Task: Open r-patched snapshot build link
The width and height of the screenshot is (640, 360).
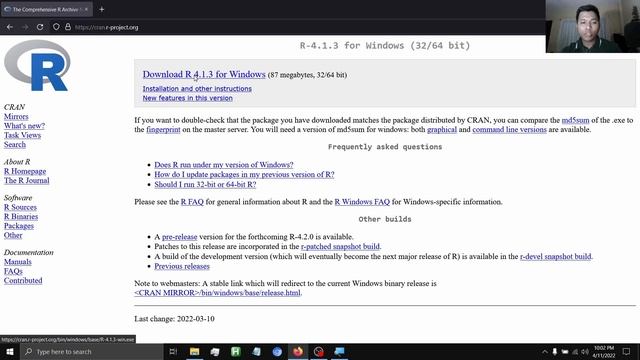Action: (340, 247)
